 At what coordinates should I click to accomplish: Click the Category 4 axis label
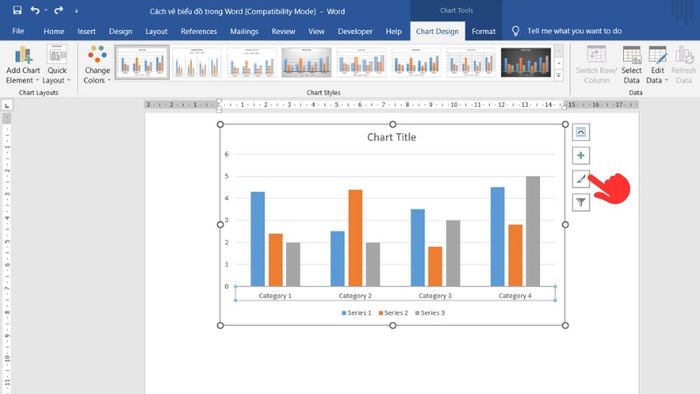coord(515,296)
